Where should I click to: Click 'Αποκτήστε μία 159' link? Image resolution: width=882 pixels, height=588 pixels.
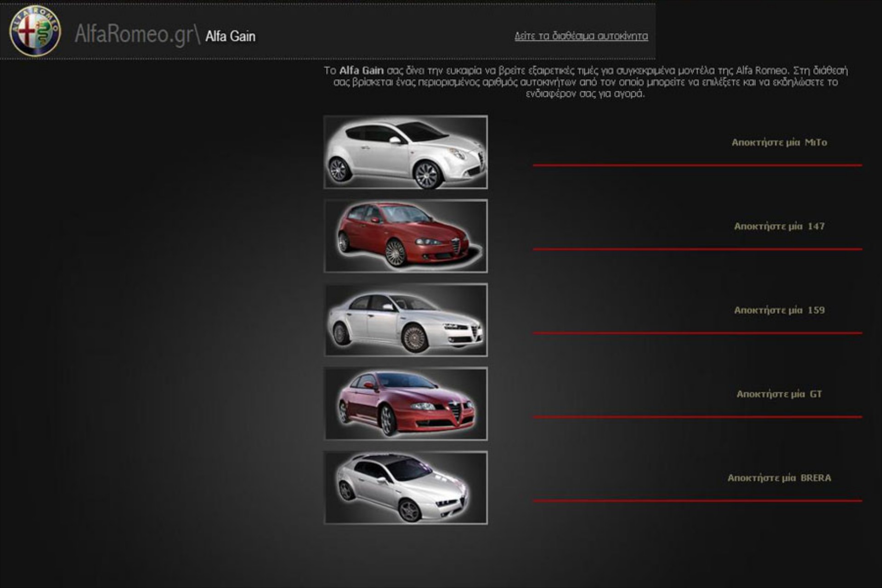[779, 310]
